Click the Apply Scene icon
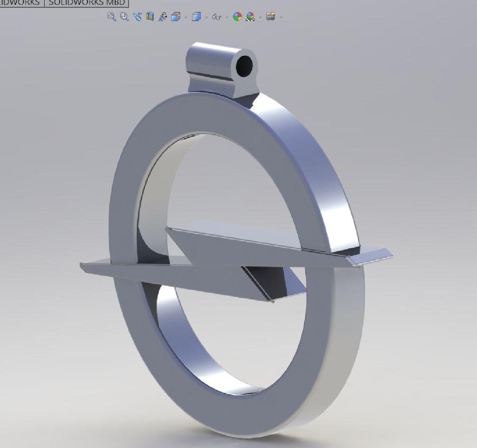This screenshot has height=448, width=477. click(250, 17)
